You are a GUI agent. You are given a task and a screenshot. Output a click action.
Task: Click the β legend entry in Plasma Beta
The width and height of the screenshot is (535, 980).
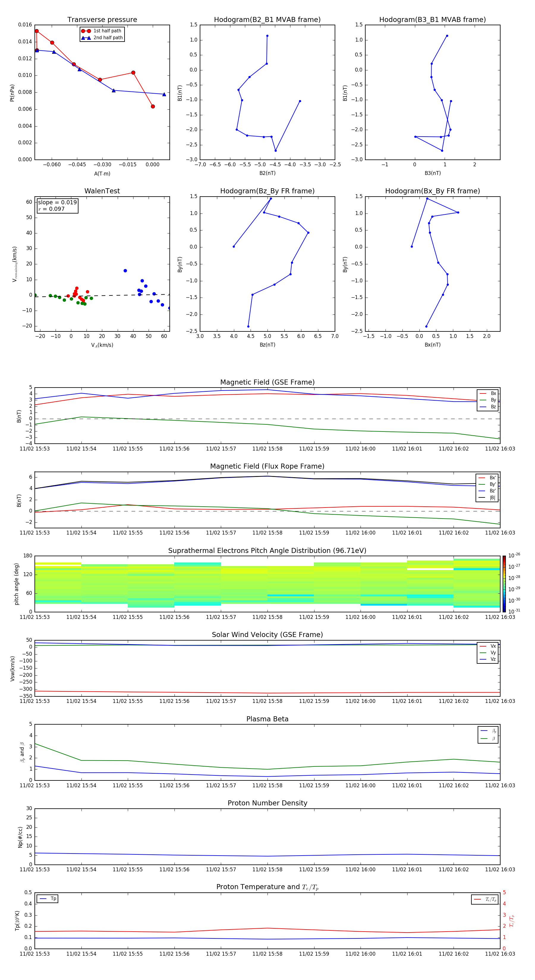[488, 739]
